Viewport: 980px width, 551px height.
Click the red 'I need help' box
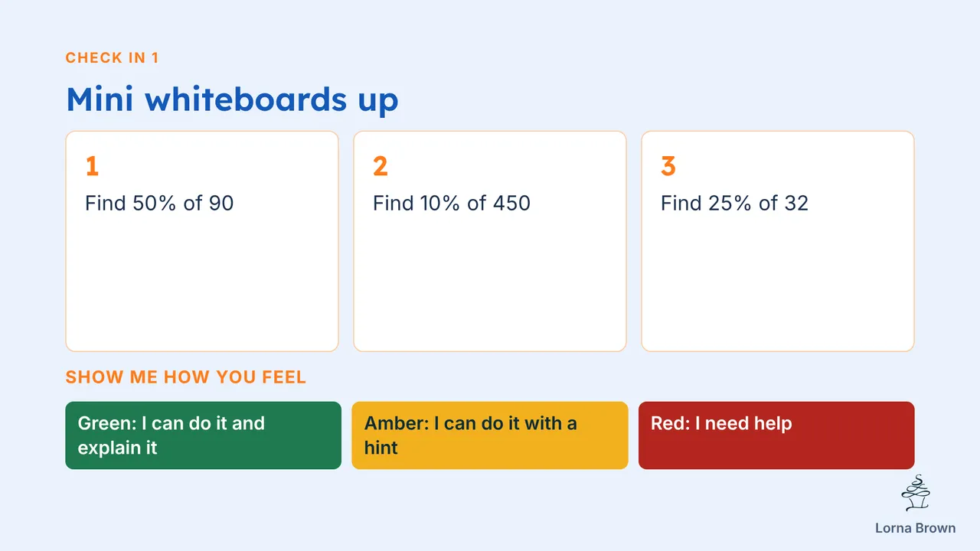pyautogui.click(x=776, y=435)
